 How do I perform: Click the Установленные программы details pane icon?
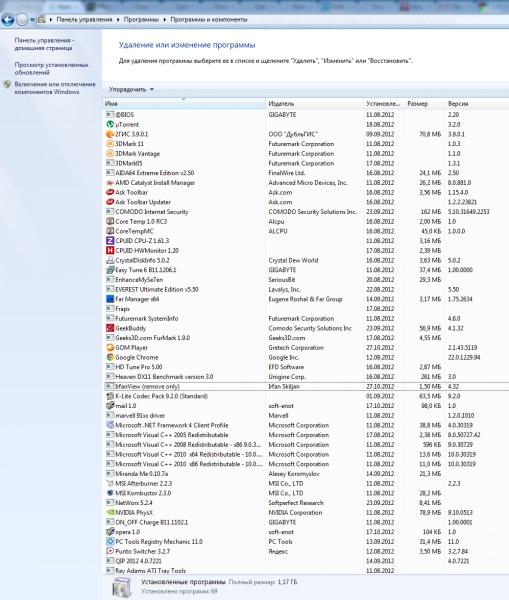pyautogui.click(x=122, y=587)
